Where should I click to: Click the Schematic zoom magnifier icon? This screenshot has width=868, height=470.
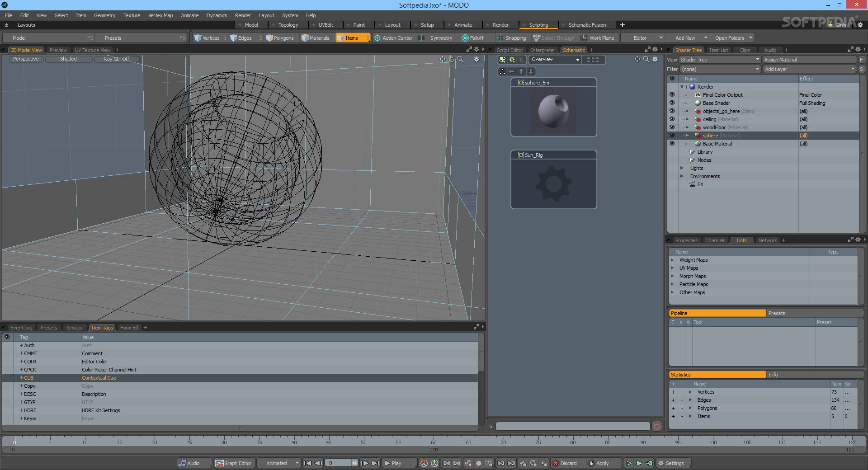646,59
